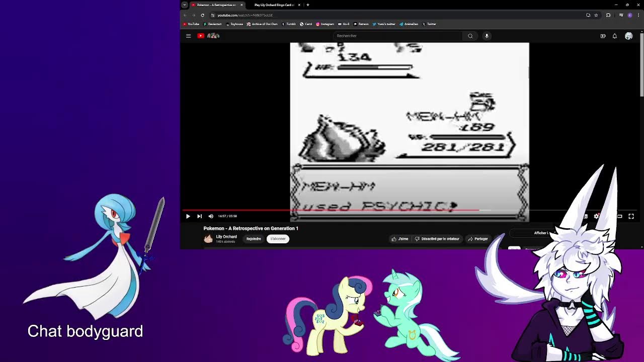Screen dimensions: 644x362
Task: Switch to the Lily Orchard Bingo Card tab
Action: tap(274, 5)
